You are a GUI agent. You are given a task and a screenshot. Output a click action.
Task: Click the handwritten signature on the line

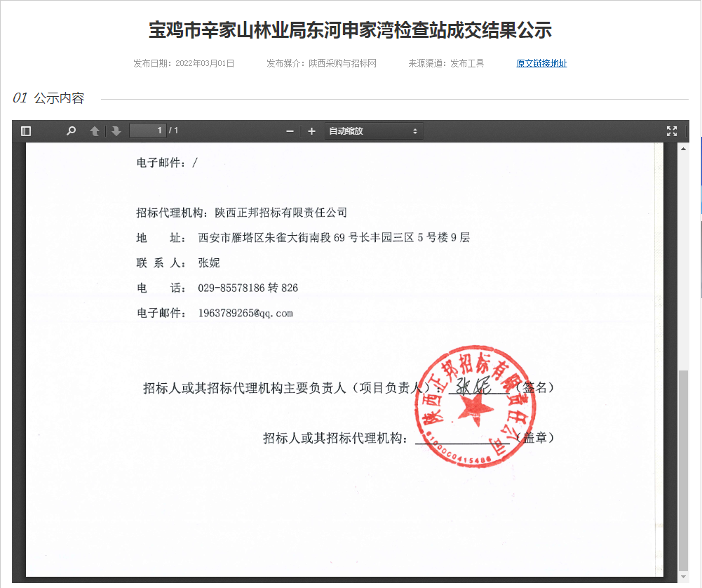click(473, 386)
